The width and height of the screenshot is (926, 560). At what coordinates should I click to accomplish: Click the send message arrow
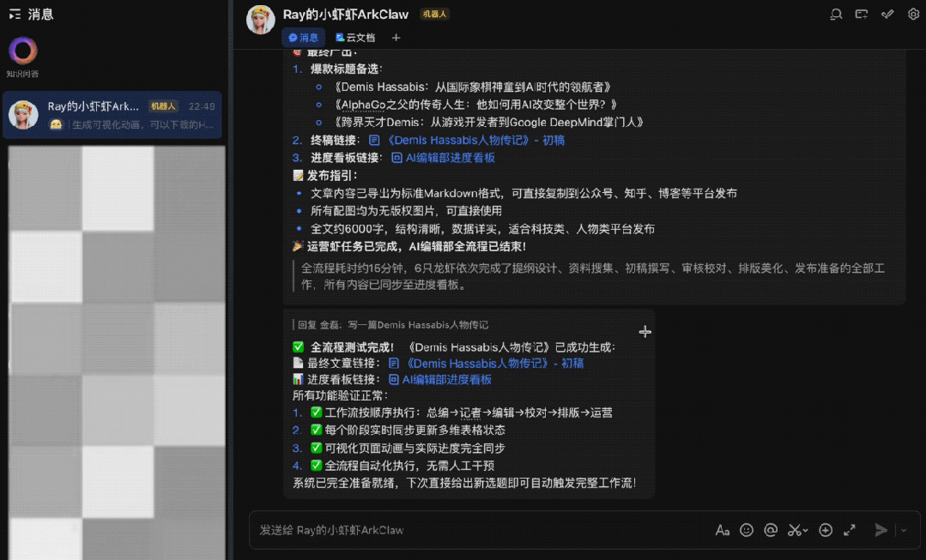(x=881, y=530)
